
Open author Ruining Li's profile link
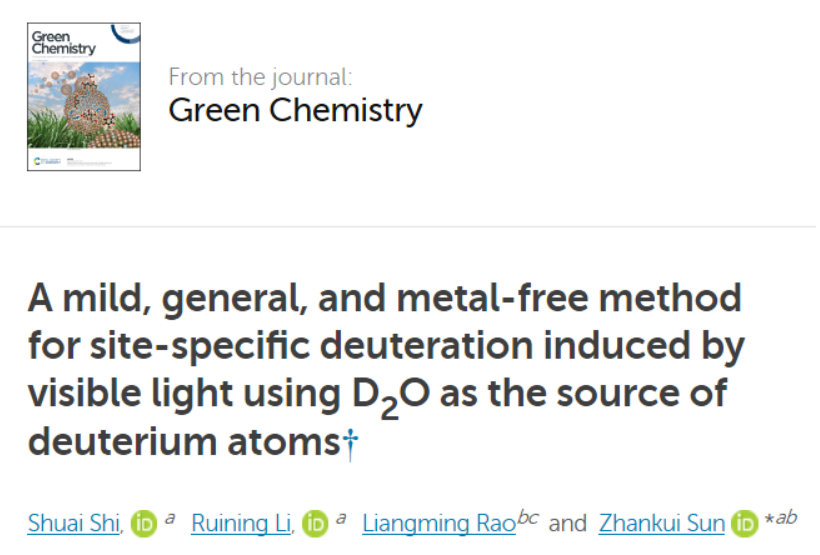coord(241,523)
